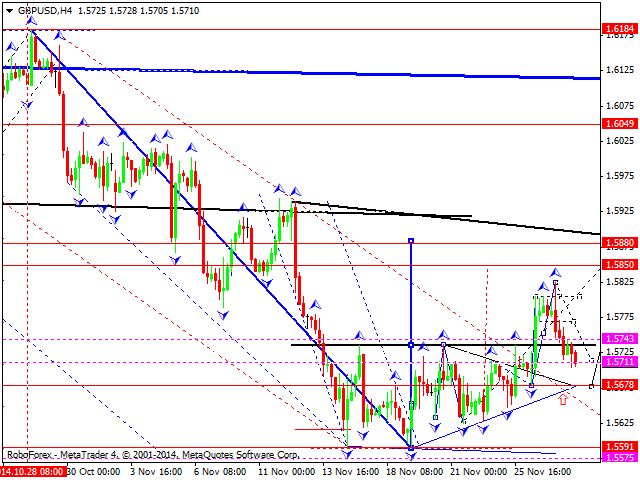Click the 1.5625 price axis value
The width and height of the screenshot is (640, 480).
620,422
